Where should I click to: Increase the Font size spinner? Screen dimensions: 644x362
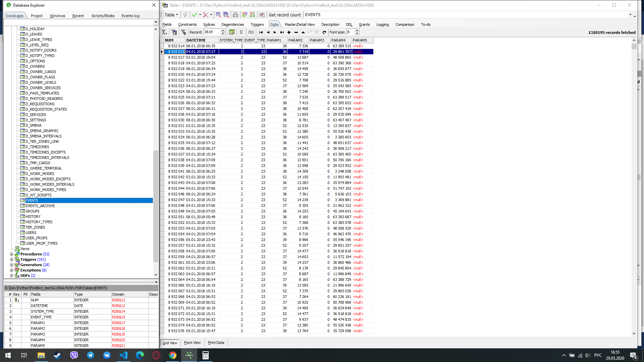357,31
